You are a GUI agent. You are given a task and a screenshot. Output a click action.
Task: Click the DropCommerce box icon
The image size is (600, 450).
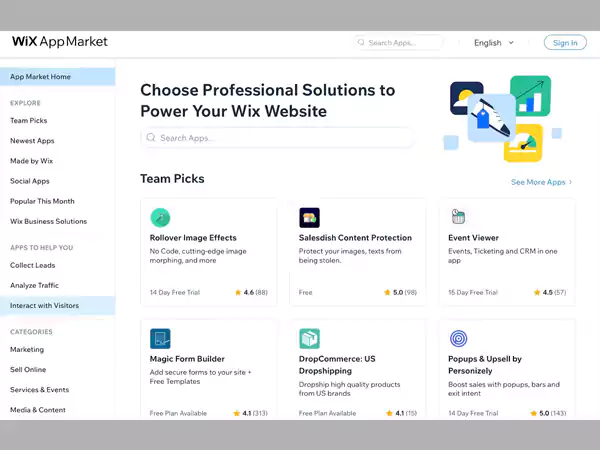point(309,339)
